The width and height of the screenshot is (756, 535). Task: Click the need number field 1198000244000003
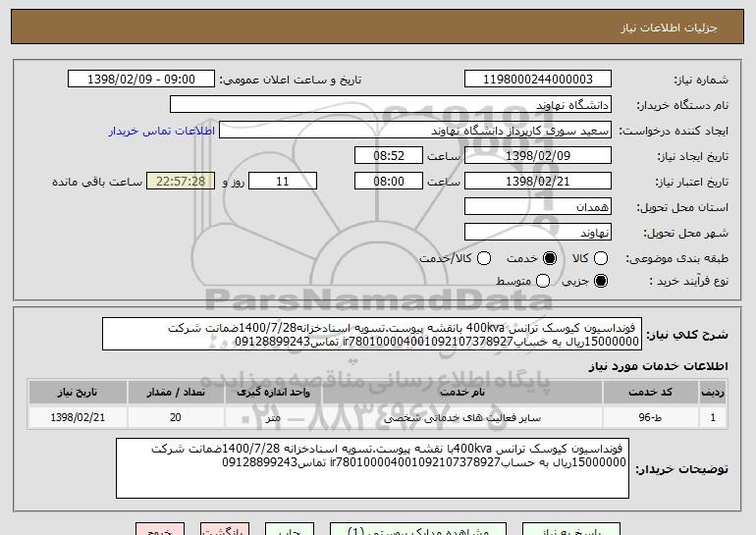[538, 80]
